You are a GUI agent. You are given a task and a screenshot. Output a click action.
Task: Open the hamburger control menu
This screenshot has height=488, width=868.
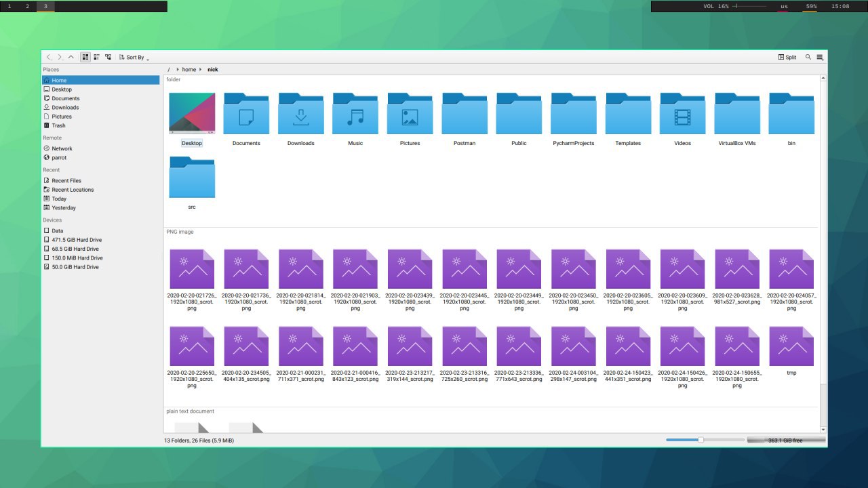[820, 58]
